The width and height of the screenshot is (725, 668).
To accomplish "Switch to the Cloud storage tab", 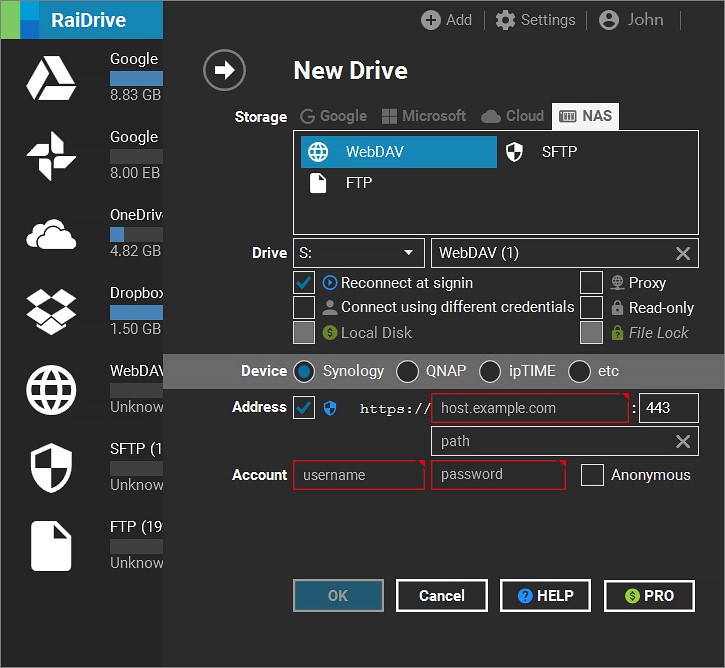I will 512,116.
